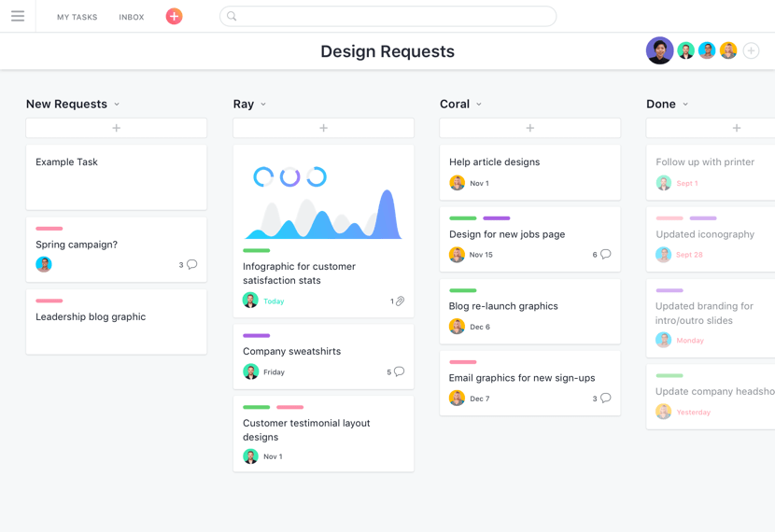Open comments on Email graphics card
Image resolution: width=775 pixels, height=532 pixels.
point(605,399)
